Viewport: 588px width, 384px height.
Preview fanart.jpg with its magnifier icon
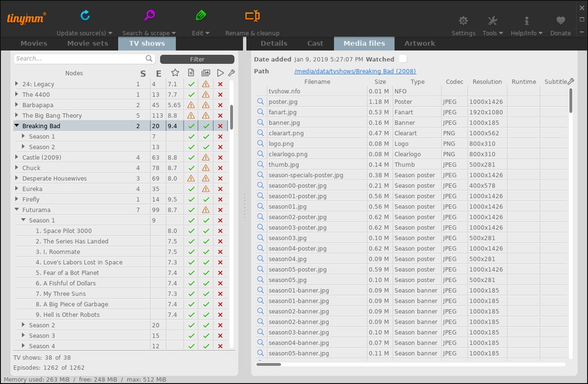click(260, 112)
